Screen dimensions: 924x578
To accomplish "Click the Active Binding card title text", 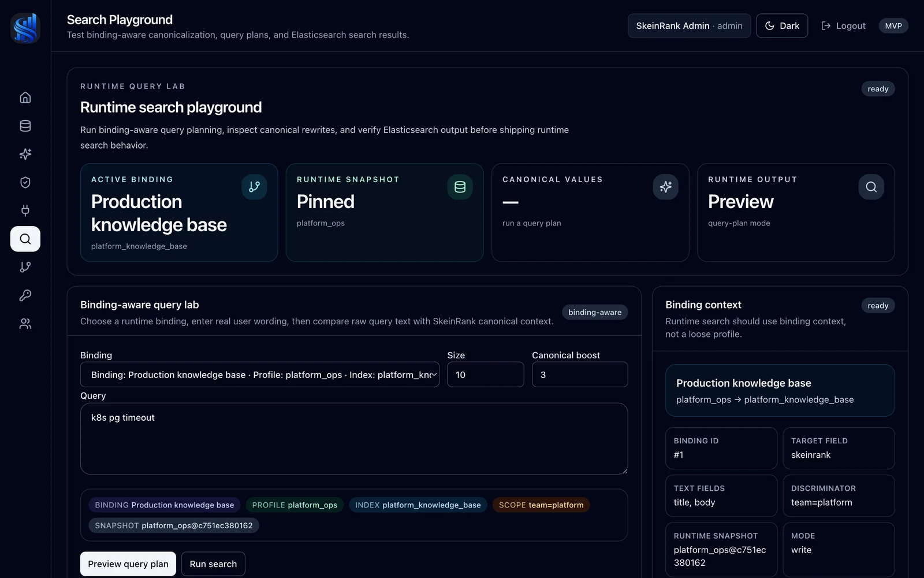I will pyautogui.click(x=159, y=213).
